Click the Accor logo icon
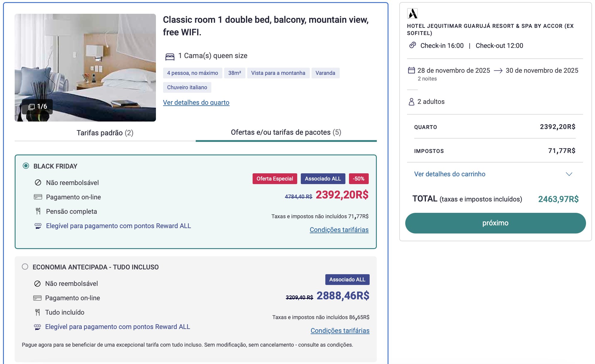 coord(412,13)
